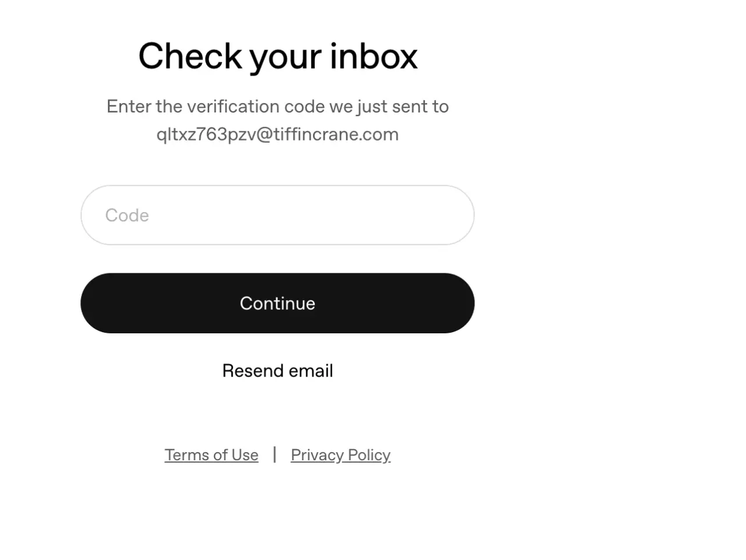The height and width of the screenshot is (560, 746).
Task: Click the Code input field
Action: click(x=277, y=215)
